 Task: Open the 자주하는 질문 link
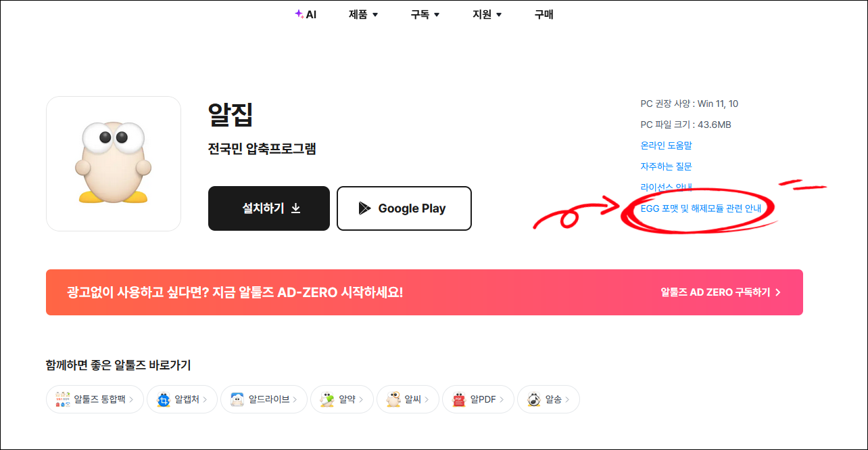[667, 166]
